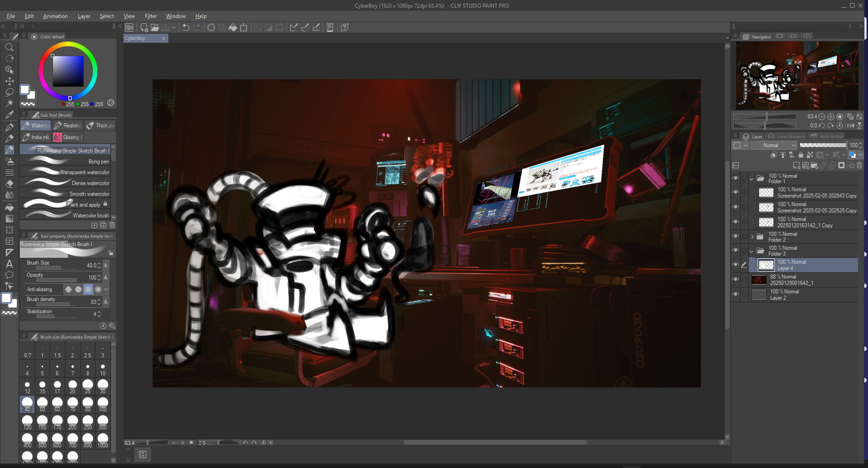Click the canvas horizontal scrollbar
Viewport: 868px width, 468px height.
point(495,442)
